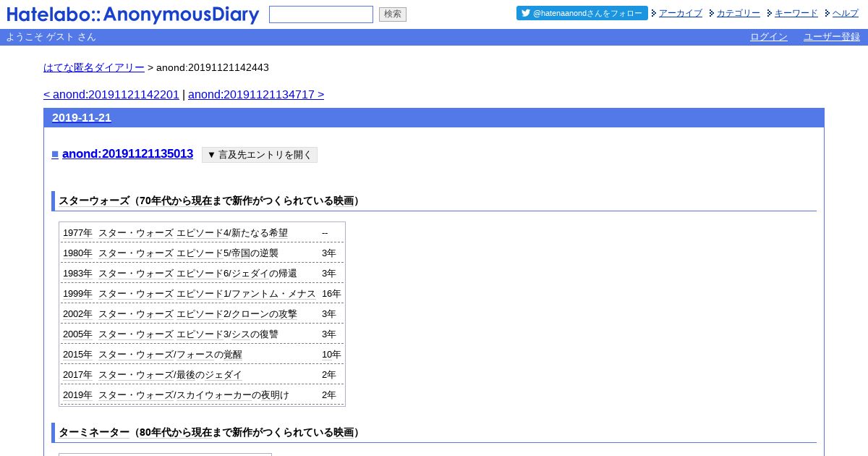This screenshot has width=868, height=456.
Task: Go to はてな匿名ダイアリー breadcrumb
Action: pyautogui.click(x=94, y=67)
